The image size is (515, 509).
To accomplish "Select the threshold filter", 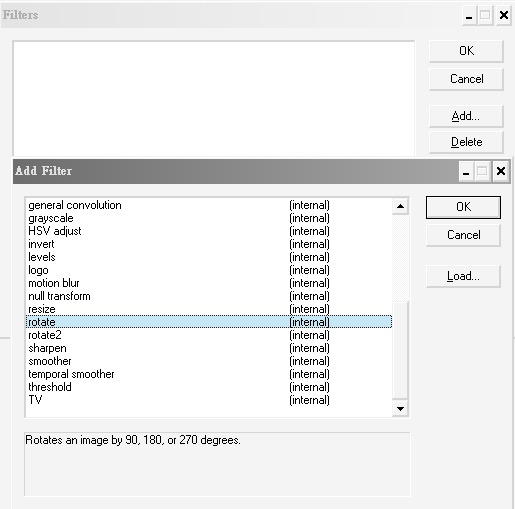I will (x=209, y=387).
